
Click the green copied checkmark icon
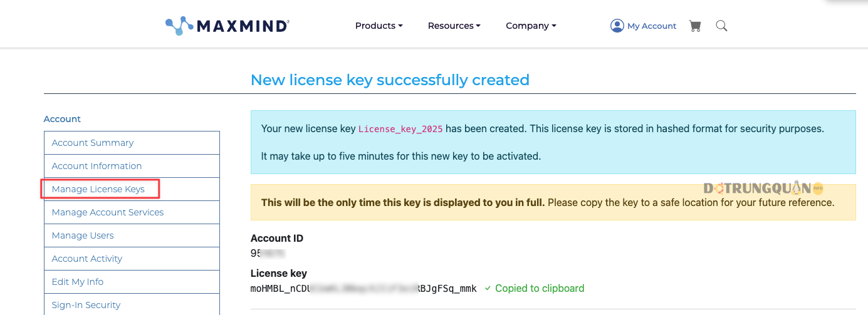click(x=488, y=289)
